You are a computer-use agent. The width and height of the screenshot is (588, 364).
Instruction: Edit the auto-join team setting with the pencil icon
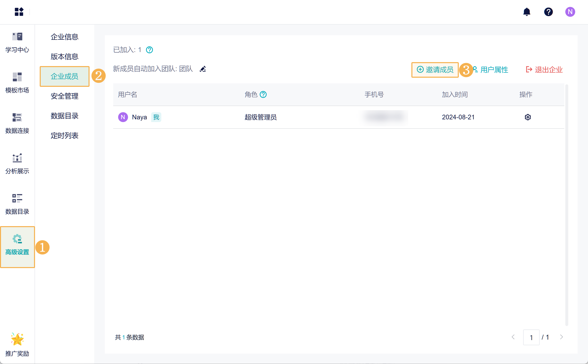[x=203, y=69]
